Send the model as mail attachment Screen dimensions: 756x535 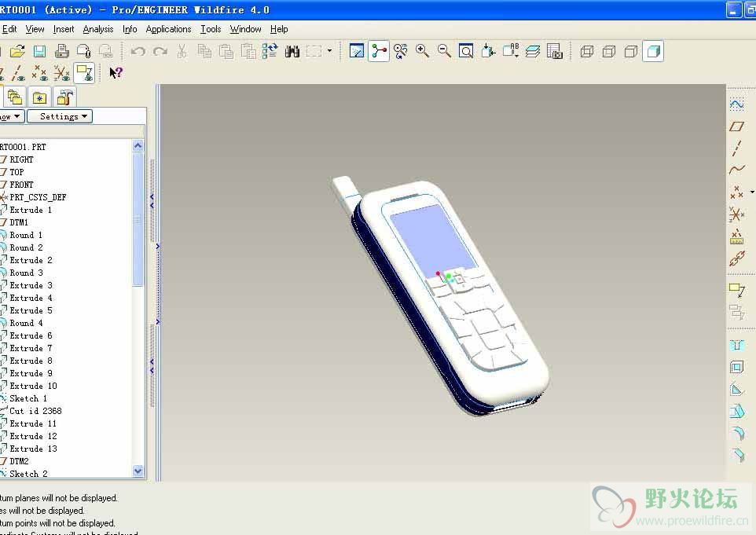point(84,51)
